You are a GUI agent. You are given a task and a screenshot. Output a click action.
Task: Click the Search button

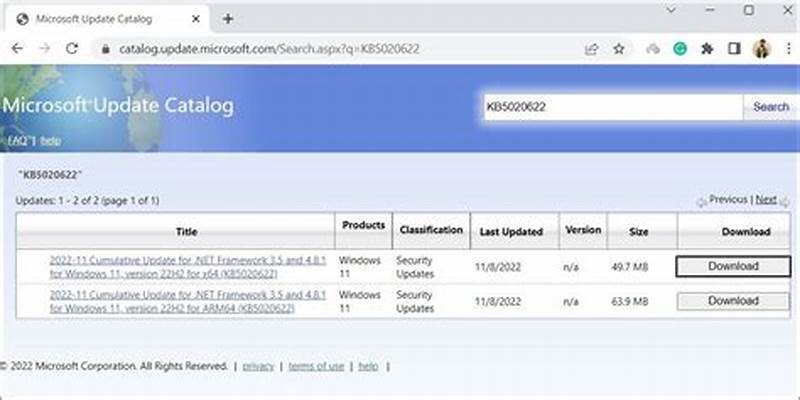pyautogui.click(x=771, y=107)
